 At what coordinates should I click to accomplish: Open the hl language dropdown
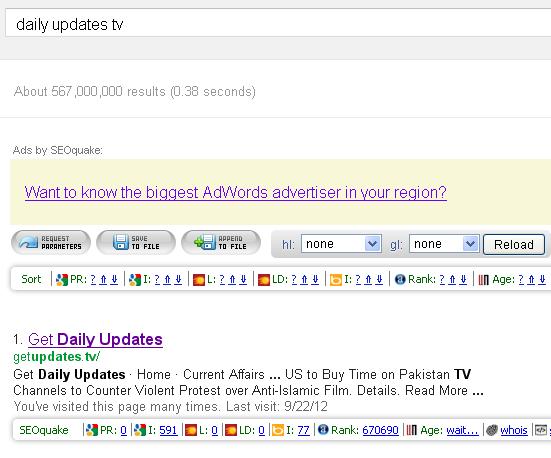click(341, 244)
